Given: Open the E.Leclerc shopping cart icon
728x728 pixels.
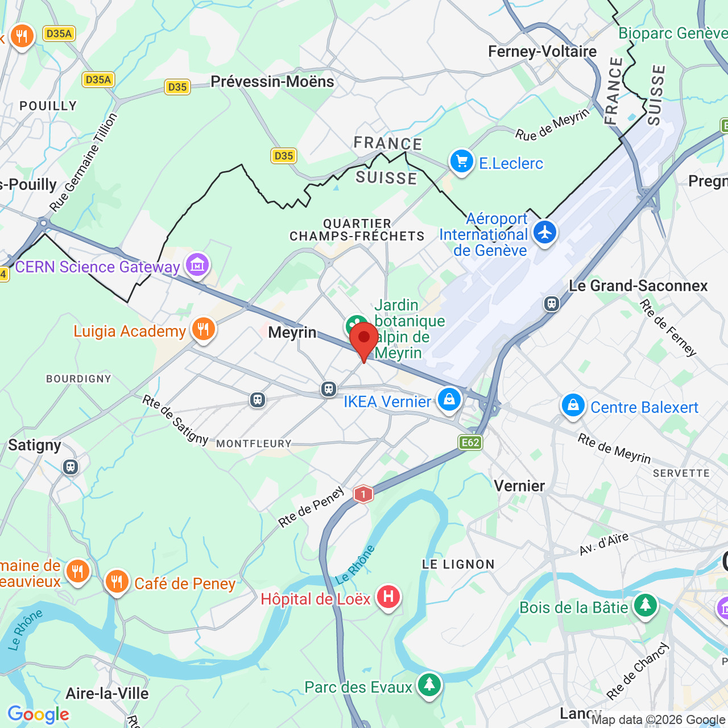Looking at the screenshot, I should point(461,162).
